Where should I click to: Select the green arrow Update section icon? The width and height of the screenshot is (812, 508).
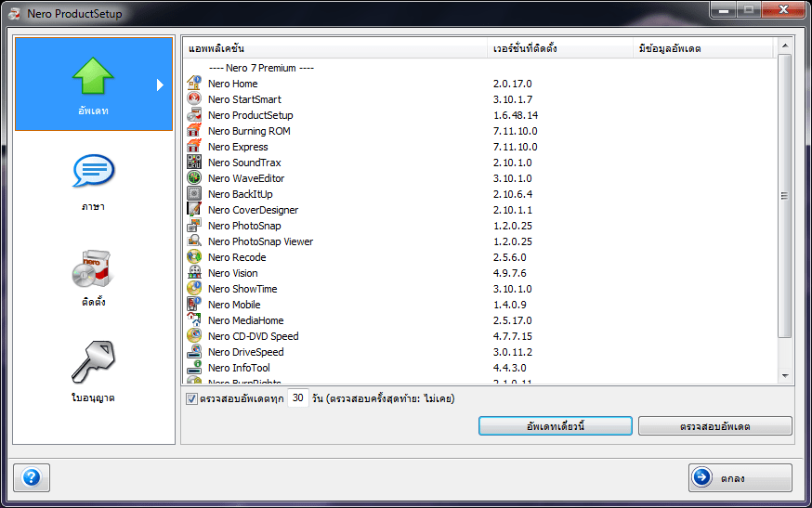point(93,76)
